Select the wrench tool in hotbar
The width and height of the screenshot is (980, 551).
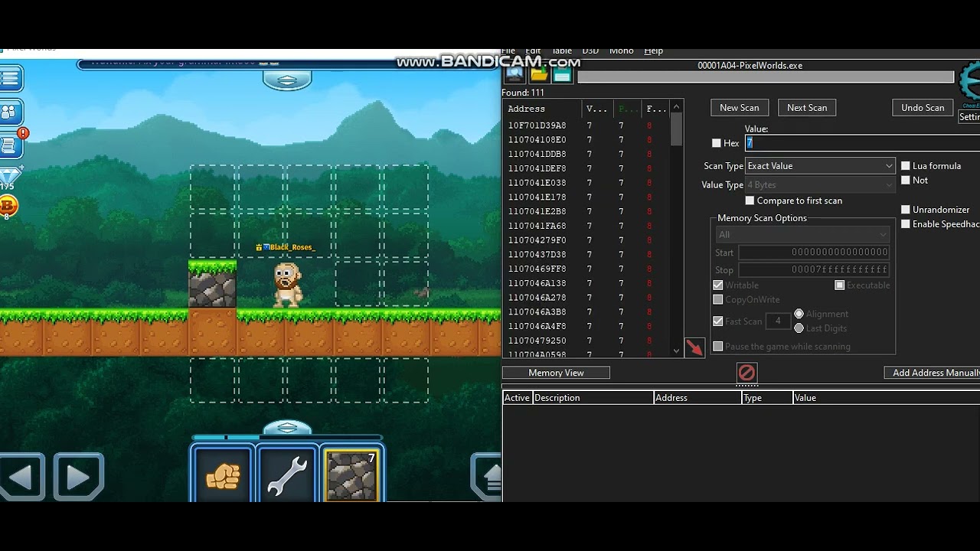point(287,475)
